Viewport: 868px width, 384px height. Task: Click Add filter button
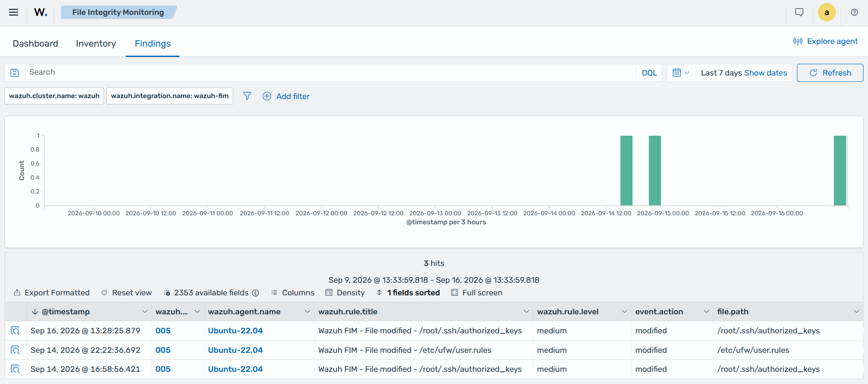click(286, 96)
